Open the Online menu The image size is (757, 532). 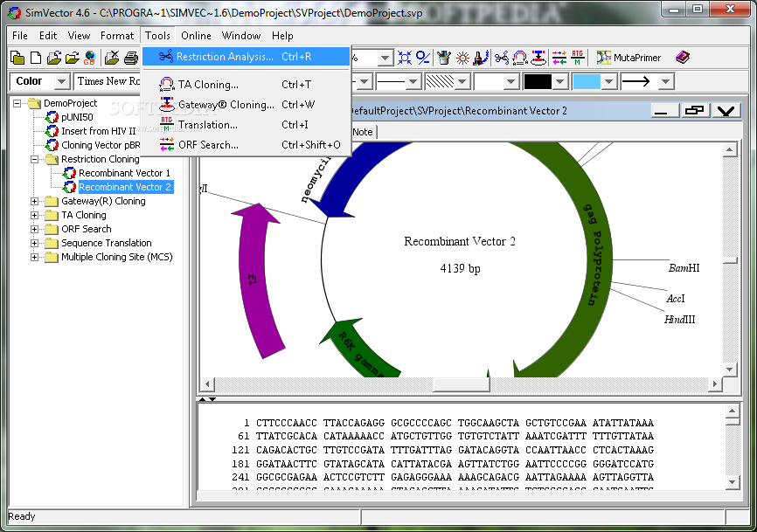[196, 36]
